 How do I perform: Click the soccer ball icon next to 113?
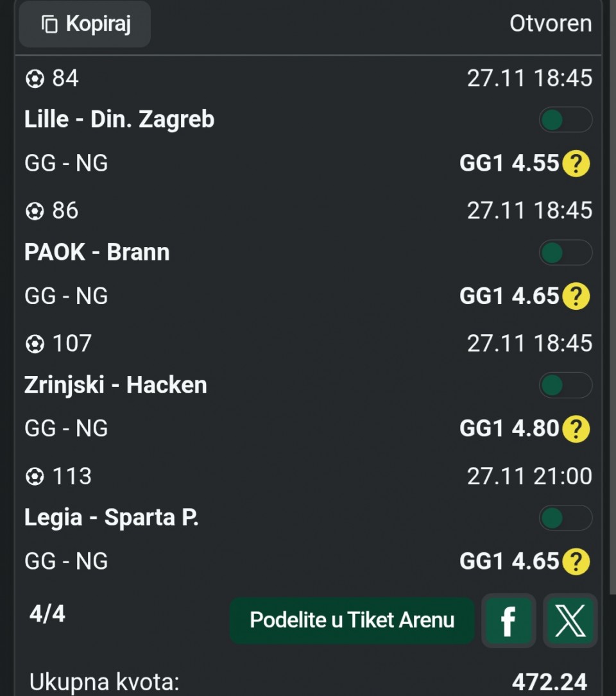(34, 477)
